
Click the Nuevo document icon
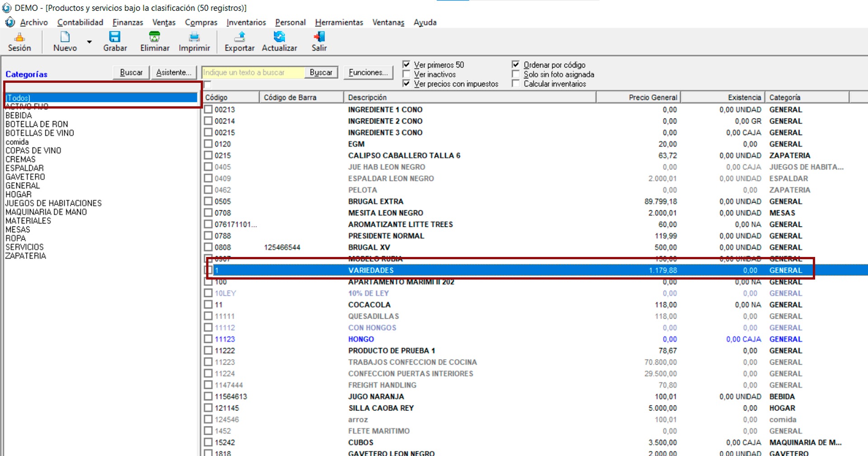[x=65, y=37]
